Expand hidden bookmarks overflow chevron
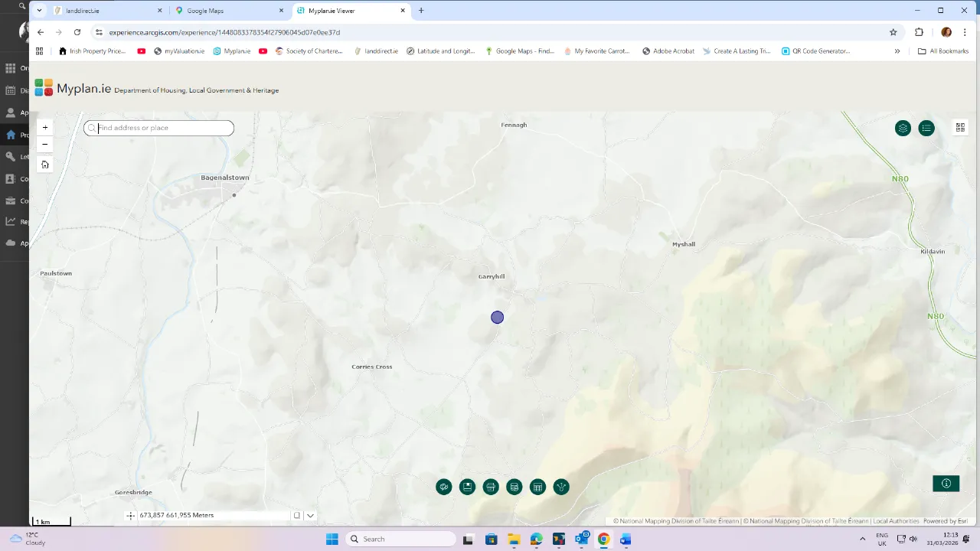This screenshot has height=551, width=980. pos(897,51)
